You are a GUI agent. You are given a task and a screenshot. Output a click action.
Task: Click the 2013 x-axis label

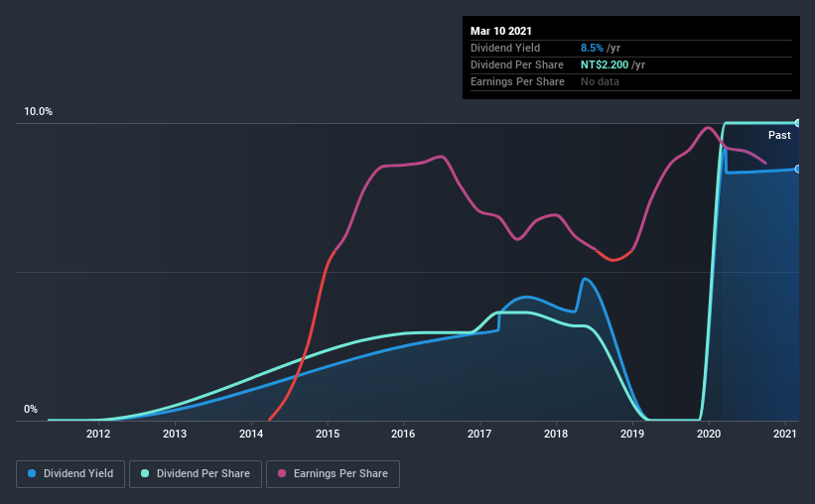coord(175,434)
